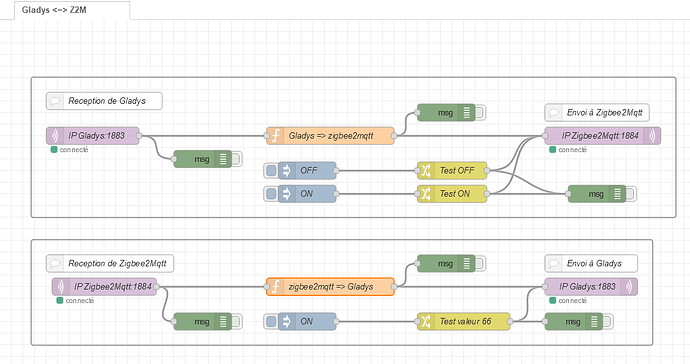This screenshot has width=690, height=364.
Task: Select the Test ON change node label
Action: pos(455,194)
